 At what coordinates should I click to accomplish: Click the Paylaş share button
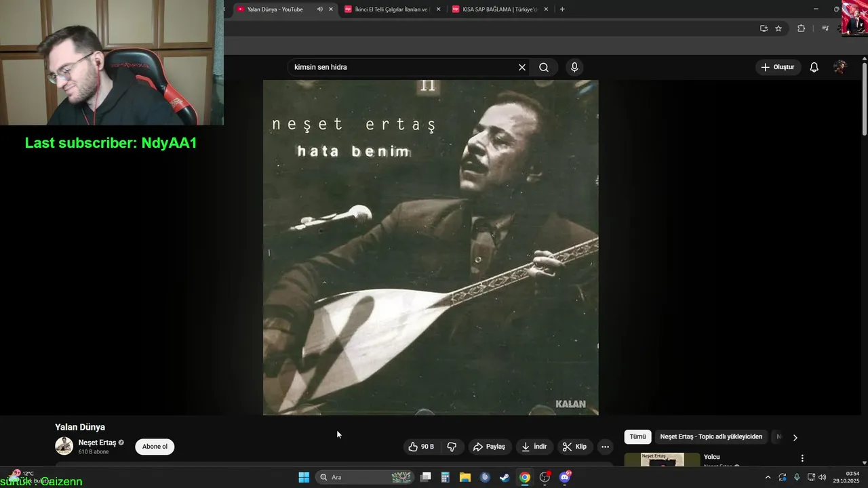click(489, 447)
